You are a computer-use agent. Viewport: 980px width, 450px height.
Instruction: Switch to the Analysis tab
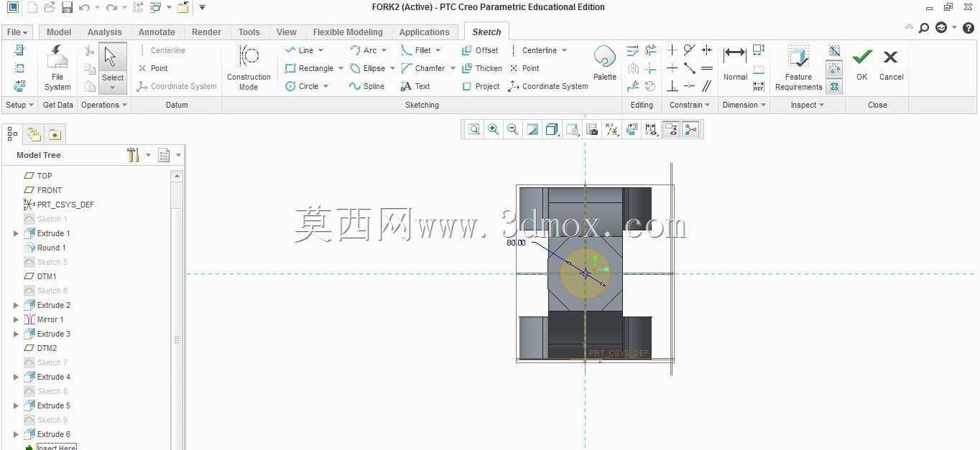(x=105, y=32)
